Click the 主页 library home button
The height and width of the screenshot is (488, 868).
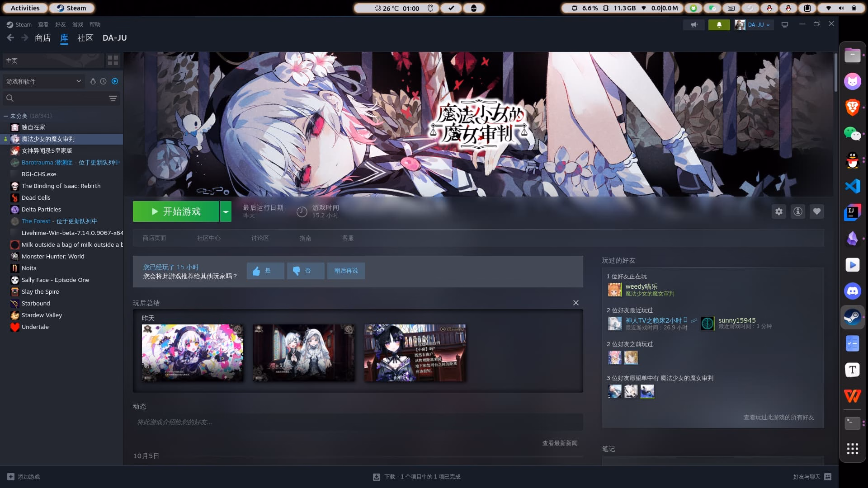pyautogui.click(x=52, y=61)
